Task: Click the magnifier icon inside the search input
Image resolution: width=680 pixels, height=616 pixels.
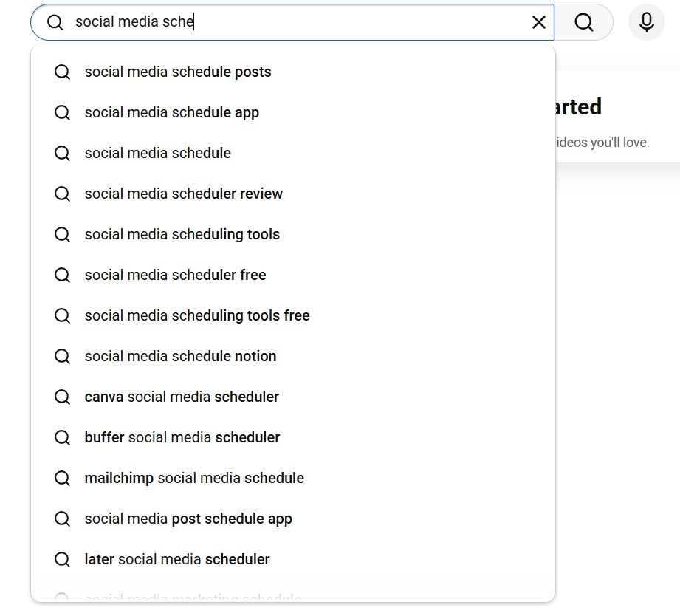Action: pos(55,22)
